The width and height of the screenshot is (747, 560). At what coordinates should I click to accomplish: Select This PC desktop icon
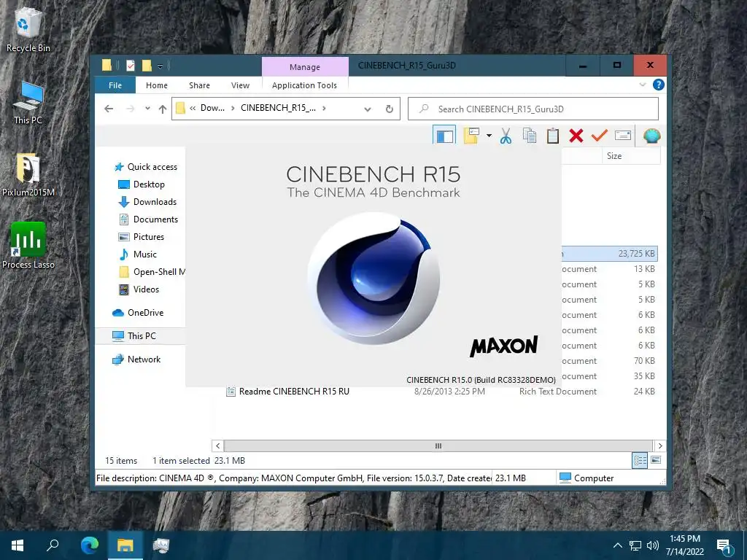[28, 104]
